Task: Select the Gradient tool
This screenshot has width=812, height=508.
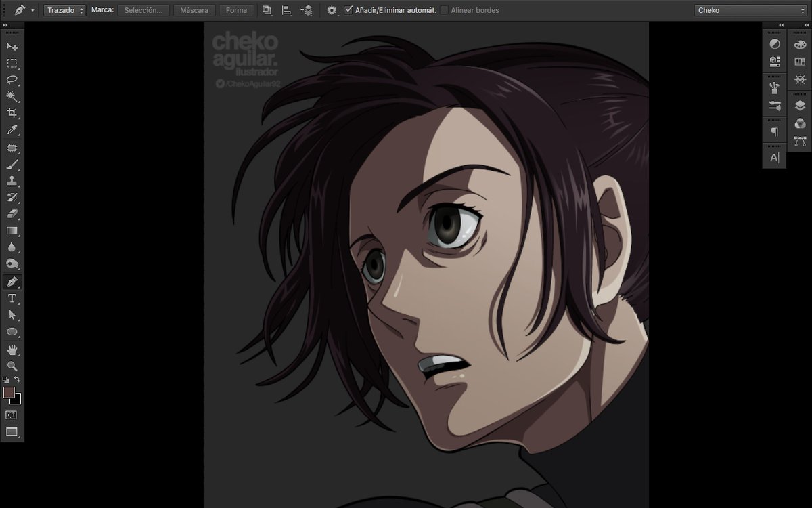Action: point(12,231)
